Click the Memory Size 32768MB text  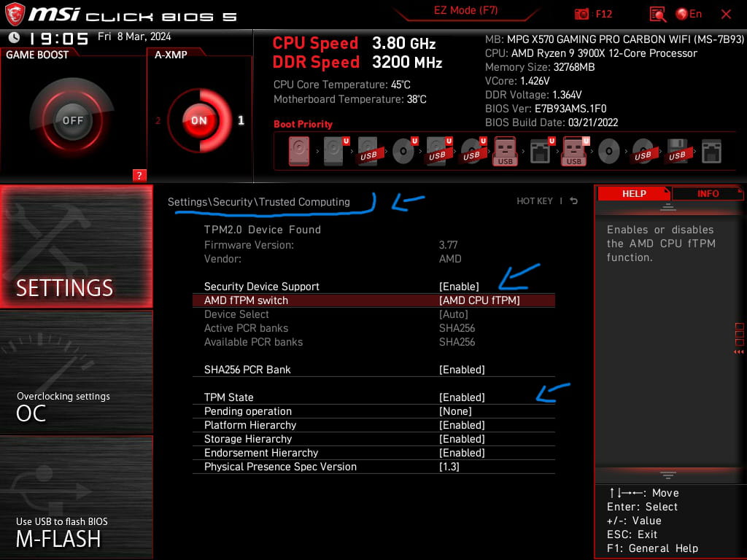pos(540,67)
